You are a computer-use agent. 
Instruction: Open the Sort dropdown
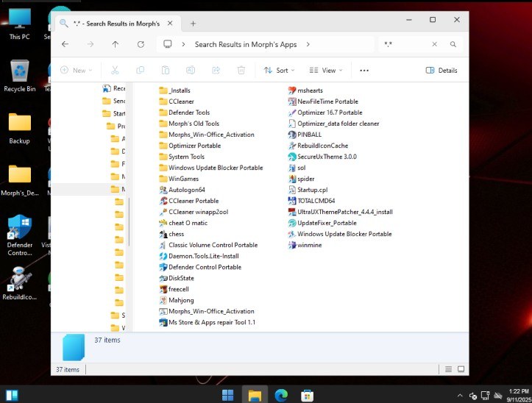(280, 70)
